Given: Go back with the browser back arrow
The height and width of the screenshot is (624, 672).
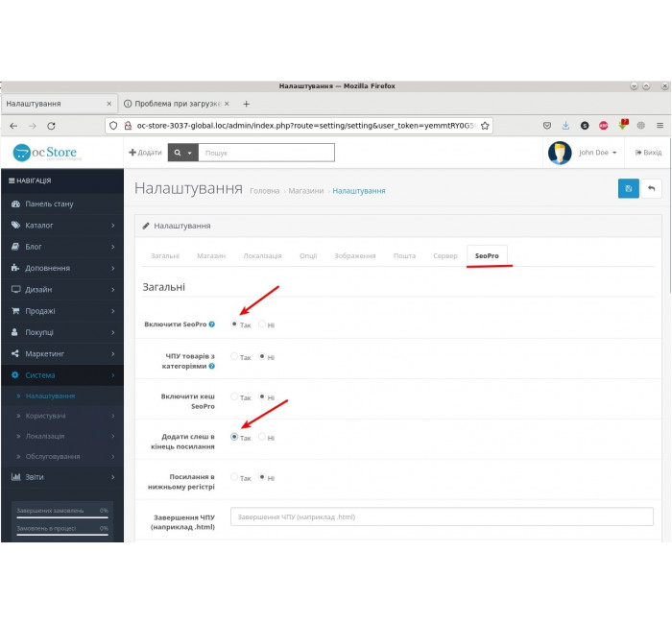Looking at the screenshot, I should (x=13, y=126).
